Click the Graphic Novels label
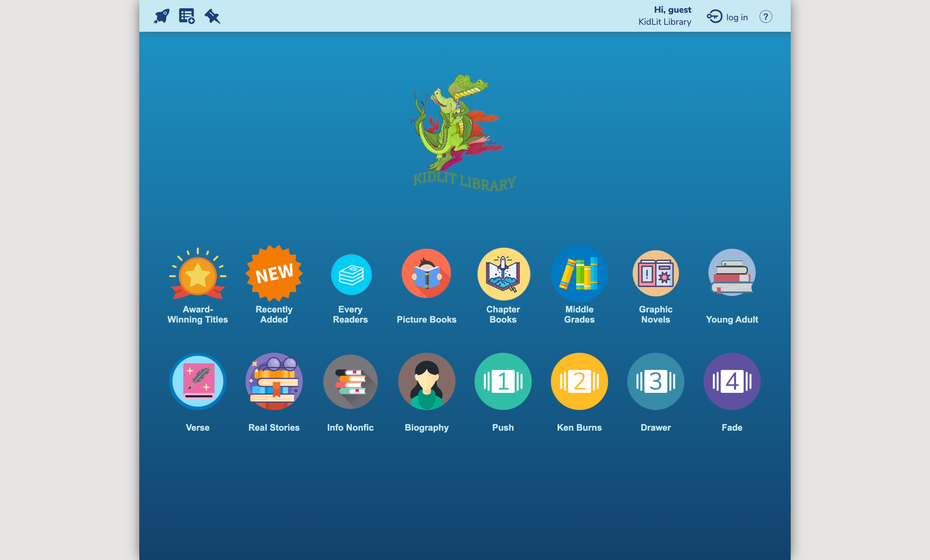The image size is (930, 560). [656, 314]
